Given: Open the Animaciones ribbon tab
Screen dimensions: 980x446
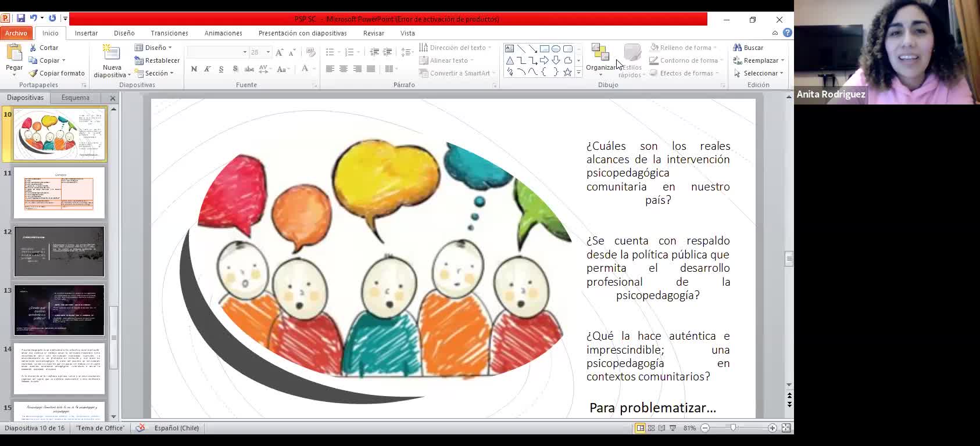Looking at the screenshot, I should coord(223,33).
